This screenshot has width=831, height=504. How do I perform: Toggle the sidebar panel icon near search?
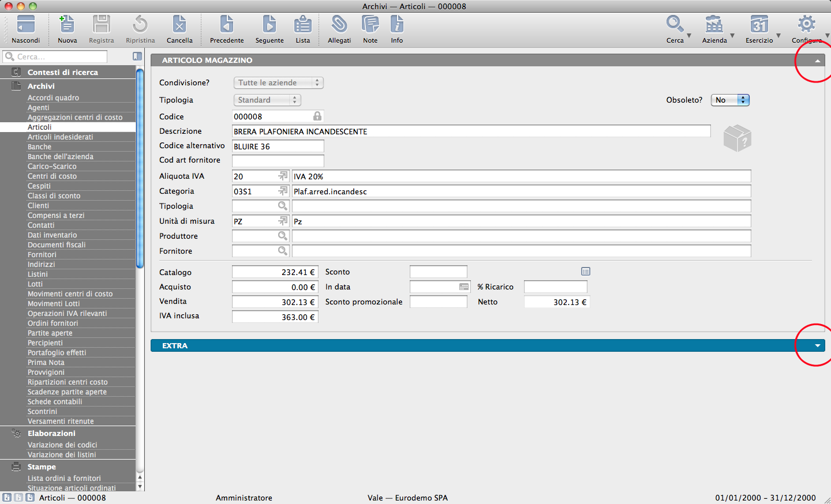point(137,57)
